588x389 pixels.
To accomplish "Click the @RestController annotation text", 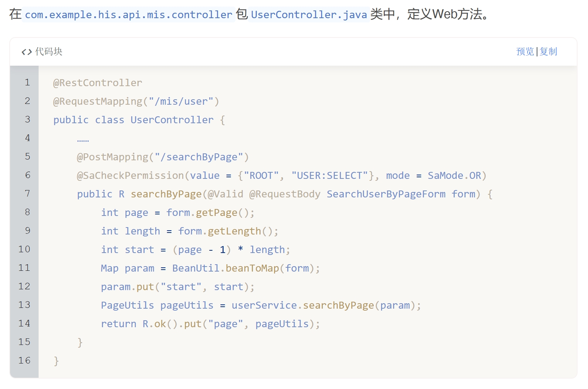I will [98, 83].
